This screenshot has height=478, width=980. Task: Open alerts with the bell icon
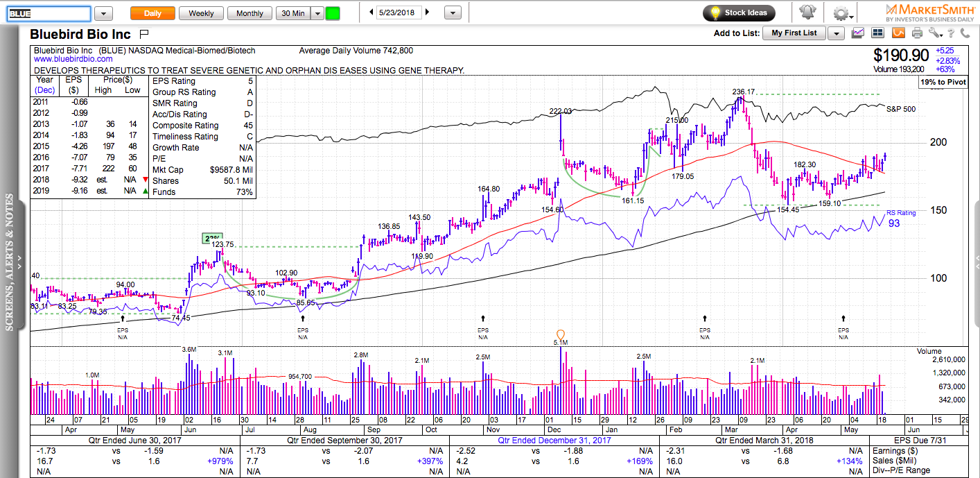807,12
